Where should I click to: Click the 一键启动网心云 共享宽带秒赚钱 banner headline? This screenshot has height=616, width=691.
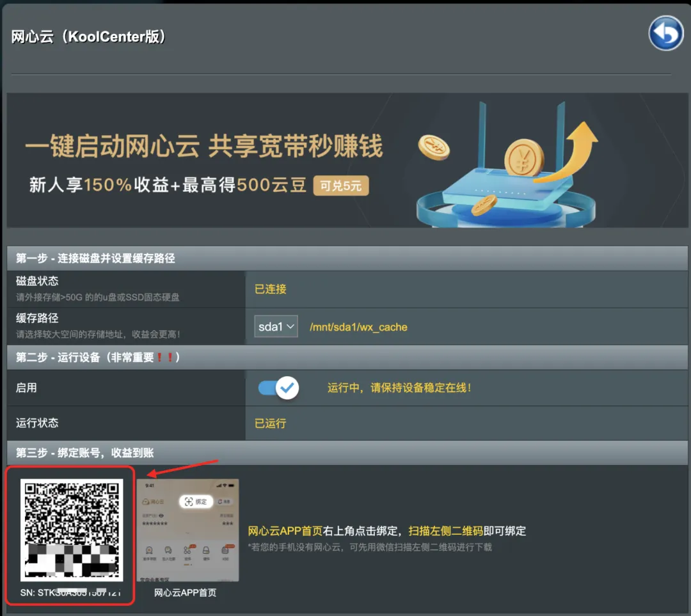pyautogui.click(x=204, y=146)
